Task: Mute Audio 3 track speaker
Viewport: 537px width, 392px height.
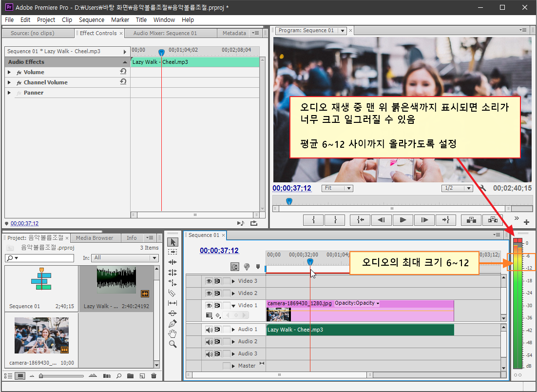Action: tap(209, 354)
